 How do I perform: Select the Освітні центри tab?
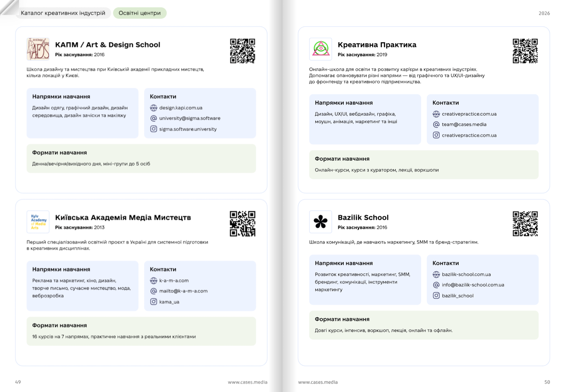(140, 13)
